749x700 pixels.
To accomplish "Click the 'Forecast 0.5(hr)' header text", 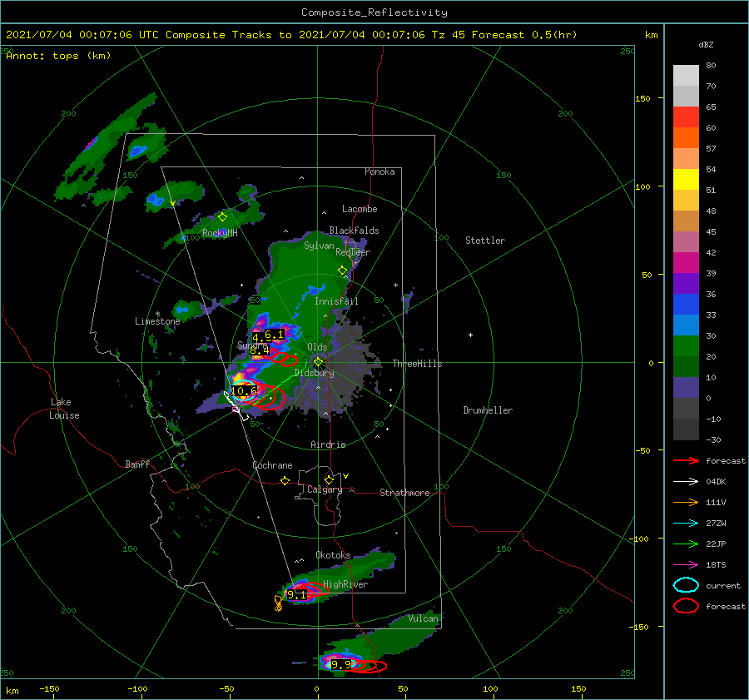I will (524, 35).
